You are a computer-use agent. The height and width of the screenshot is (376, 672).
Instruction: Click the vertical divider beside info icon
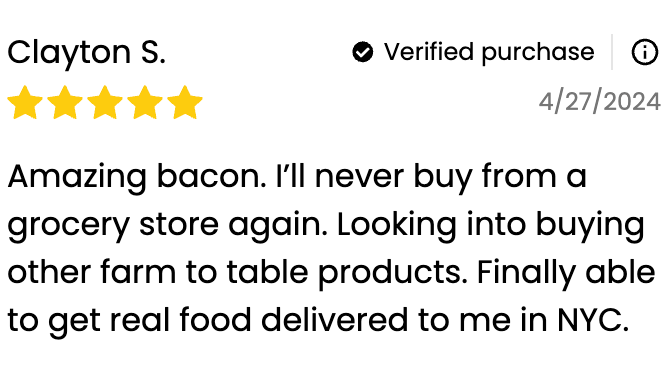point(612,52)
